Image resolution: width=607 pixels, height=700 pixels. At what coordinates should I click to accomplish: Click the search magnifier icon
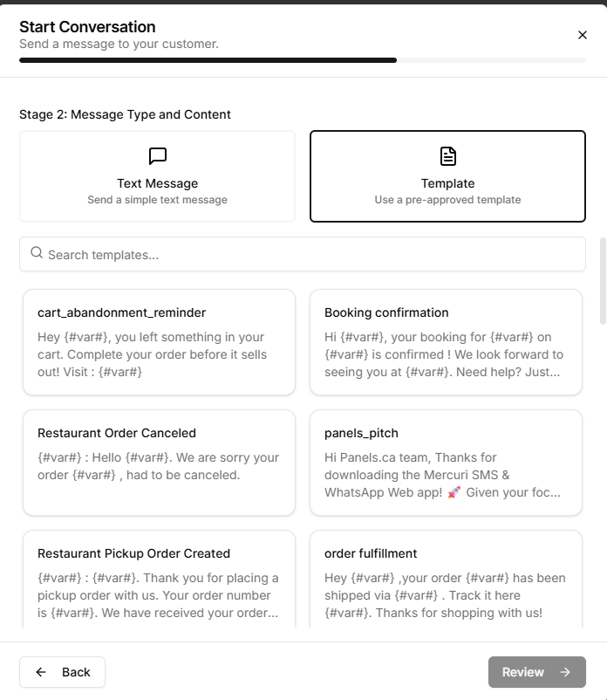37,253
